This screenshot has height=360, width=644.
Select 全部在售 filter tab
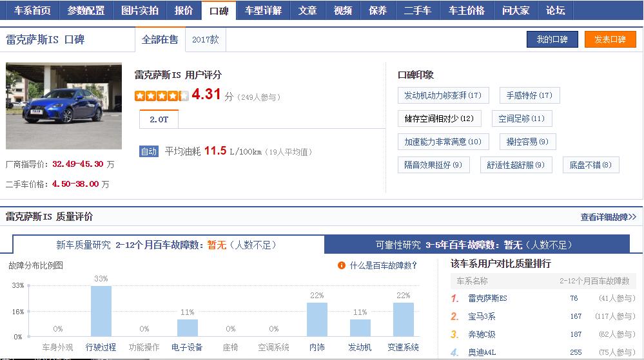pyautogui.click(x=160, y=40)
